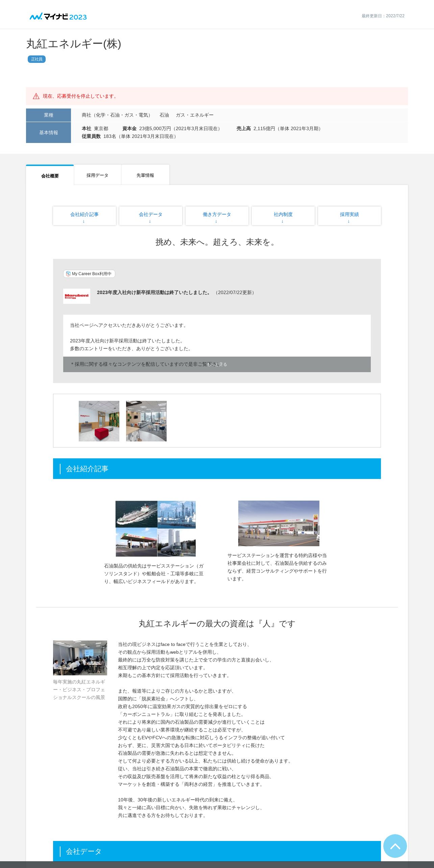Select the 会社概要 tab
434x868 pixels.
point(50,175)
